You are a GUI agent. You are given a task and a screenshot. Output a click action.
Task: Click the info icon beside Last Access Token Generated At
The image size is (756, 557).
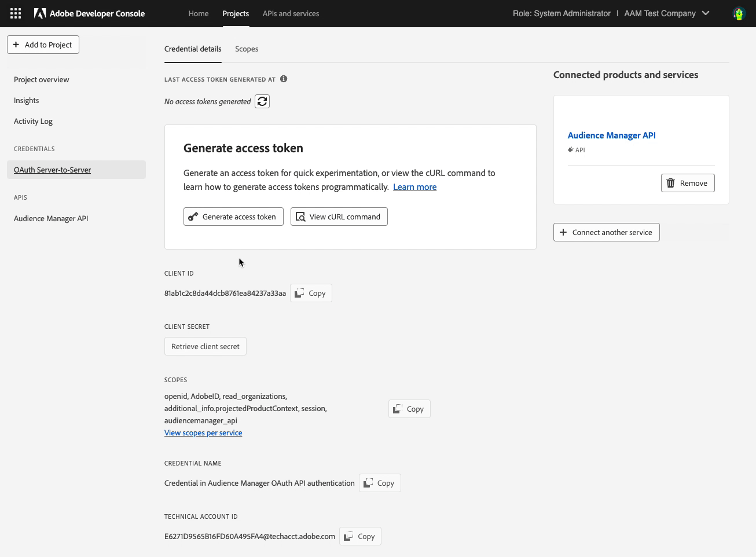(x=283, y=79)
